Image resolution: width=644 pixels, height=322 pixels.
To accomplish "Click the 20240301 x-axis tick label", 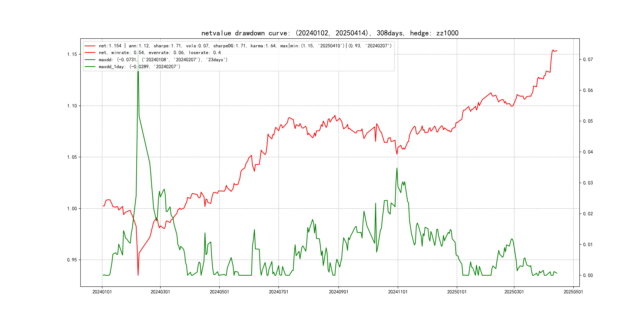I will (x=160, y=292).
